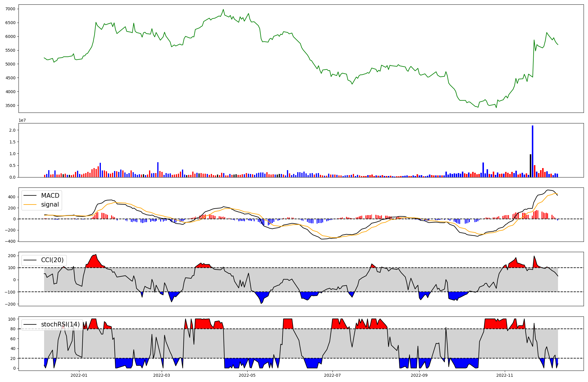Click the 2022-01 date tick label
Image resolution: width=588 pixels, height=382 pixels.
(x=79, y=375)
